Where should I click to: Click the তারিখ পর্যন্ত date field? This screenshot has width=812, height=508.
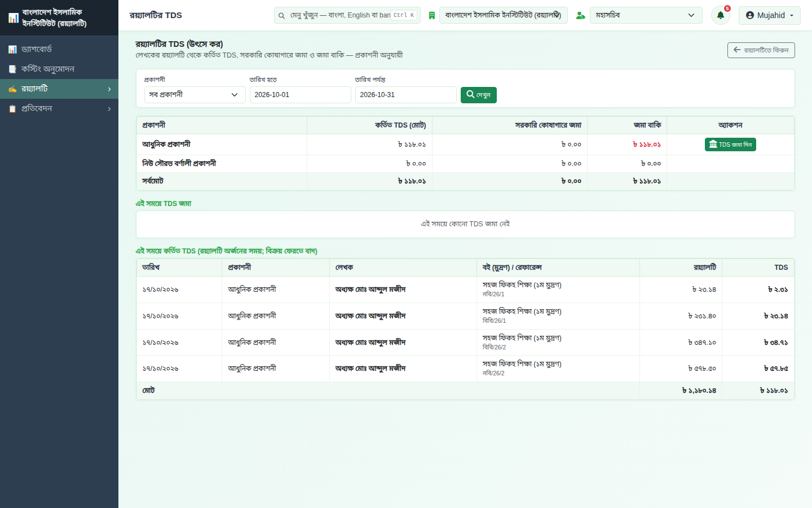click(406, 95)
